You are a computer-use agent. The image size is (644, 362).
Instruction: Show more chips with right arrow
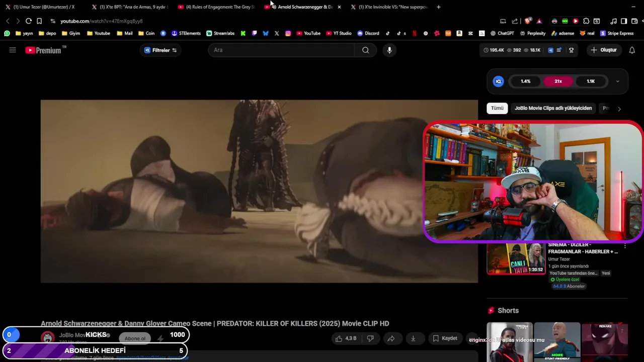619,109
